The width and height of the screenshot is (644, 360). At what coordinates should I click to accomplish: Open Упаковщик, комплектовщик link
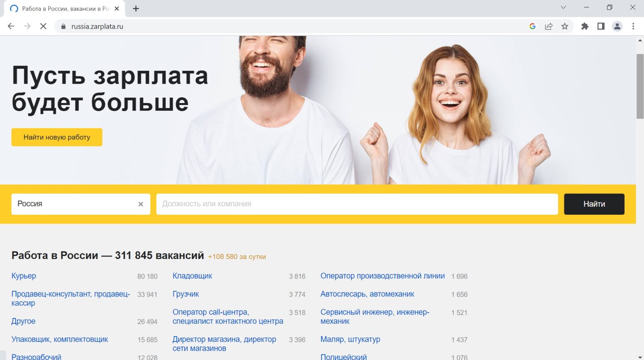coord(60,339)
